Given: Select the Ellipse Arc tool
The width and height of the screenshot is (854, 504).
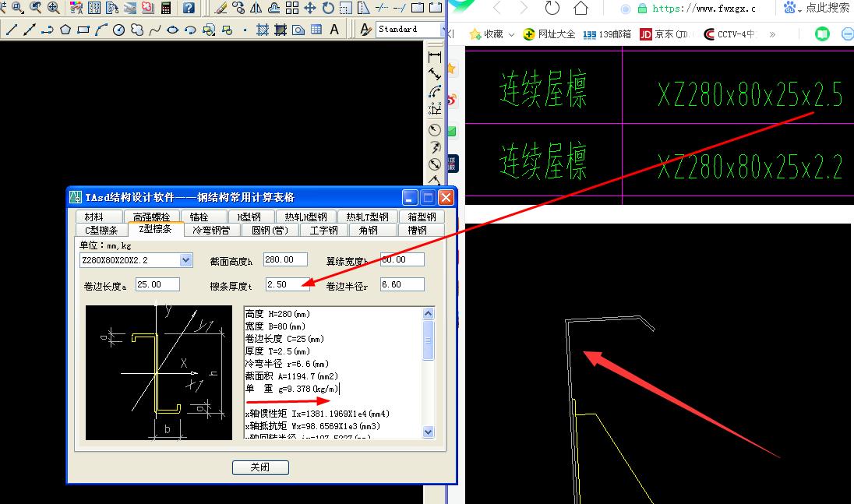Looking at the screenshot, I should tap(190, 30).
